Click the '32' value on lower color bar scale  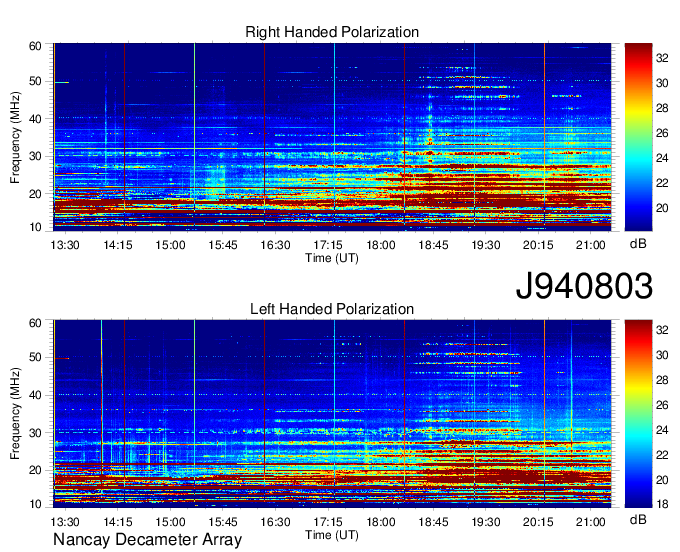[662, 330]
